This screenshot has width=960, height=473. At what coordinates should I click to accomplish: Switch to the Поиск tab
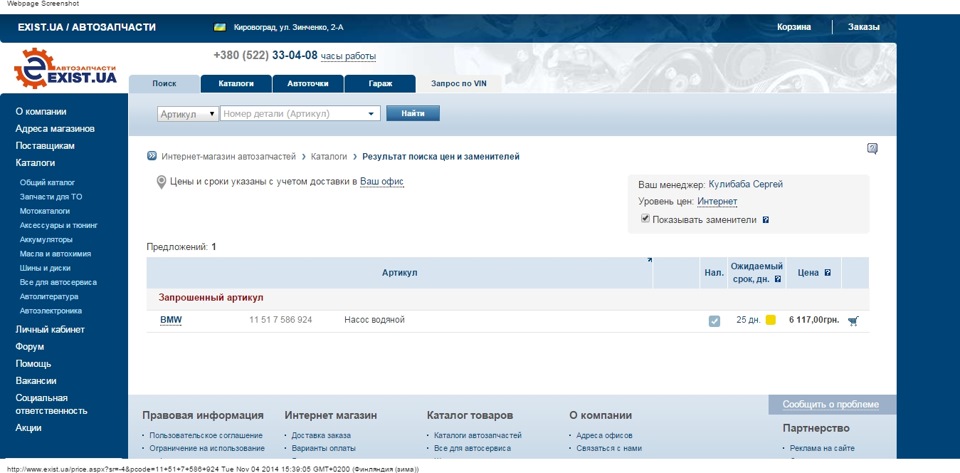point(164,84)
